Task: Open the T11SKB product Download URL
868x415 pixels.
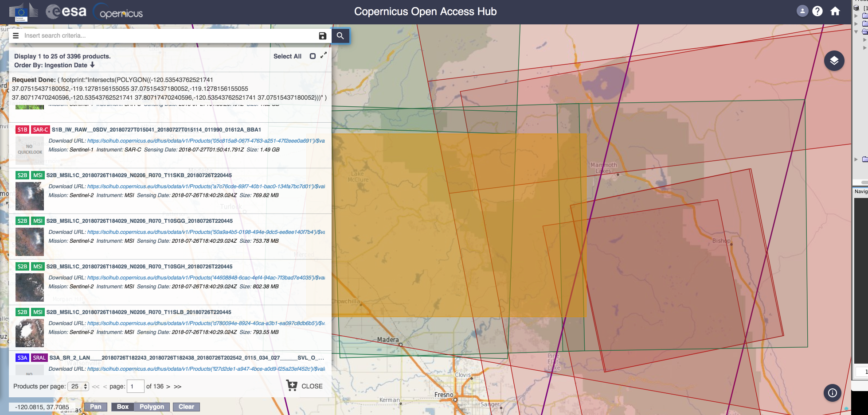Action: point(206,186)
